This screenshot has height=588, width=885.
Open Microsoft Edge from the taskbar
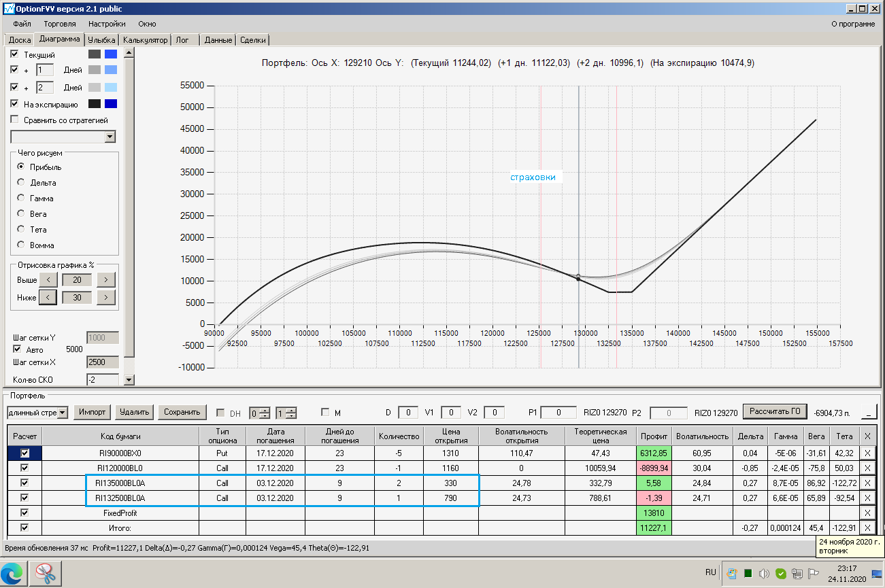pyautogui.click(x=15, y=572)
